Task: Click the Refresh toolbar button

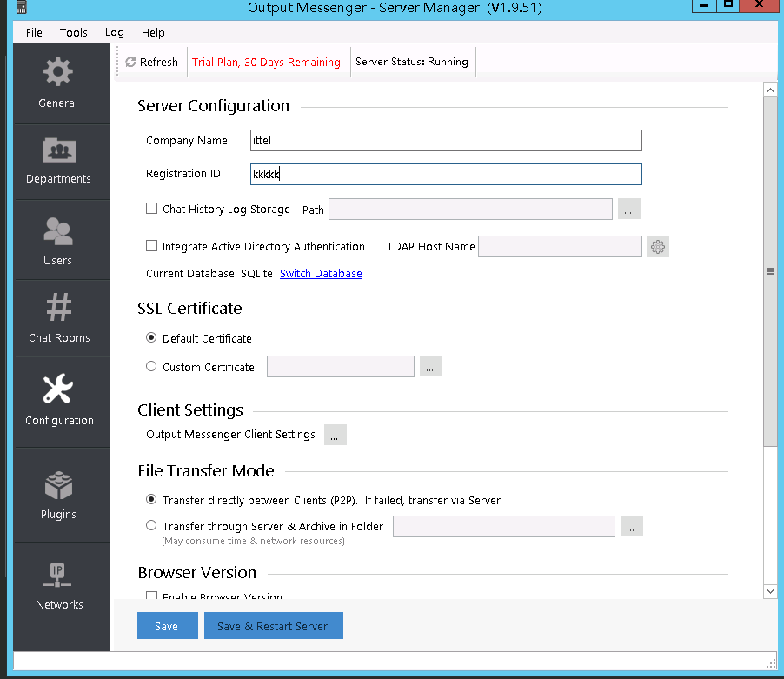Action: [151, 62]
